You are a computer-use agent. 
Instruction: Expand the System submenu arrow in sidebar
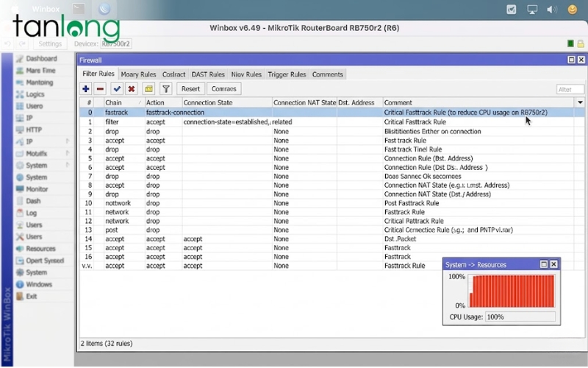point(67,166)
